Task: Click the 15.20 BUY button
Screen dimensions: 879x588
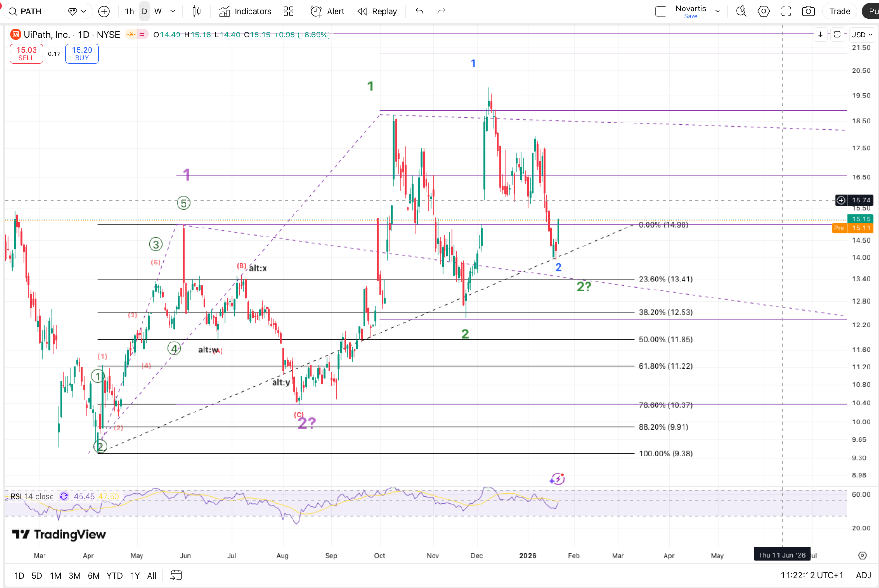Action: tap(82, 53)
